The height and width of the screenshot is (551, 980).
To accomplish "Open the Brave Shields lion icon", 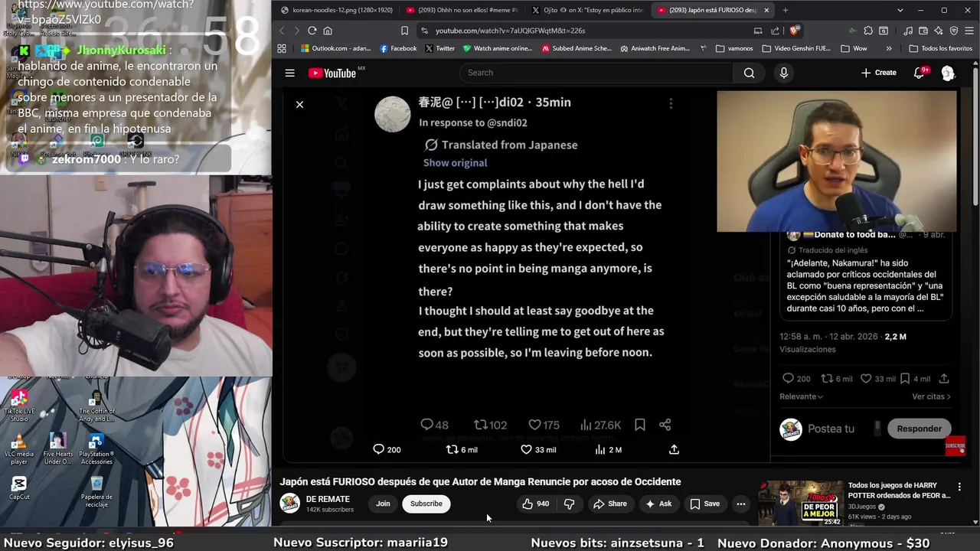I will tap(795, 31).
